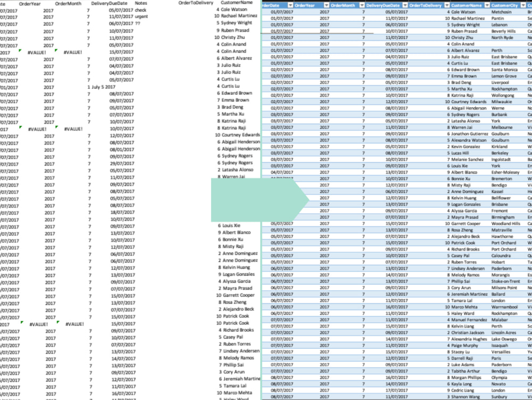The image size is (532, 400).
Task: Select Lindsey Andersen in the left sheet
Action: (242, 351)
